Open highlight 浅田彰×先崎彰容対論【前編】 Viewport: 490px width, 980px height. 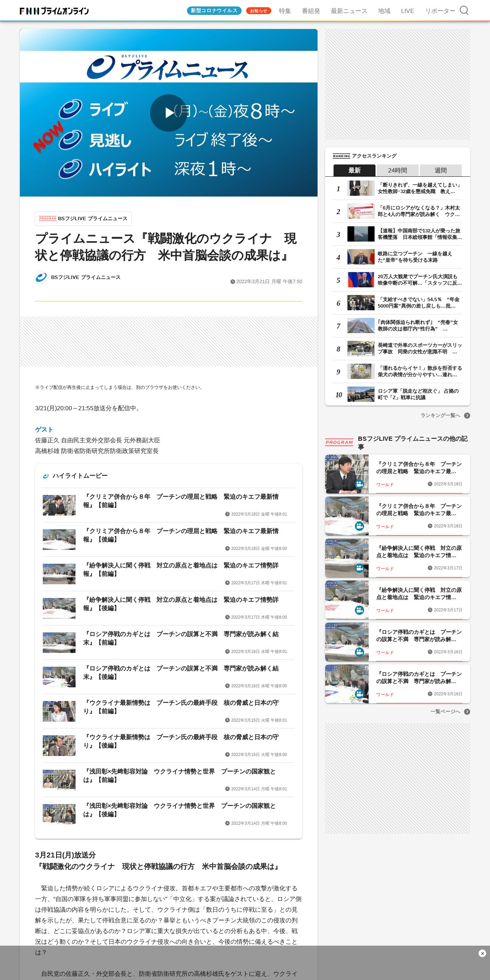click(x=168, y=780)
